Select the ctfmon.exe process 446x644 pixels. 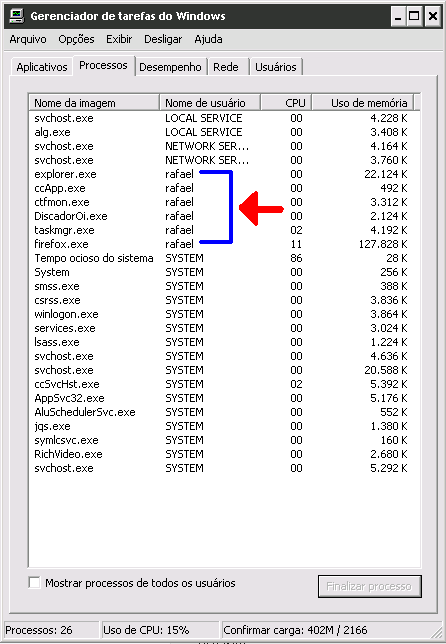(225, 202)
